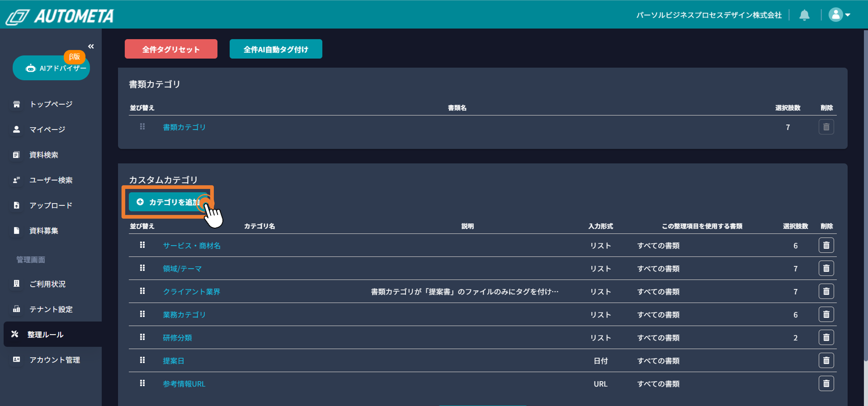Open the user account avatar menu
The image size is (868, 406).
(x=839, y=15)
